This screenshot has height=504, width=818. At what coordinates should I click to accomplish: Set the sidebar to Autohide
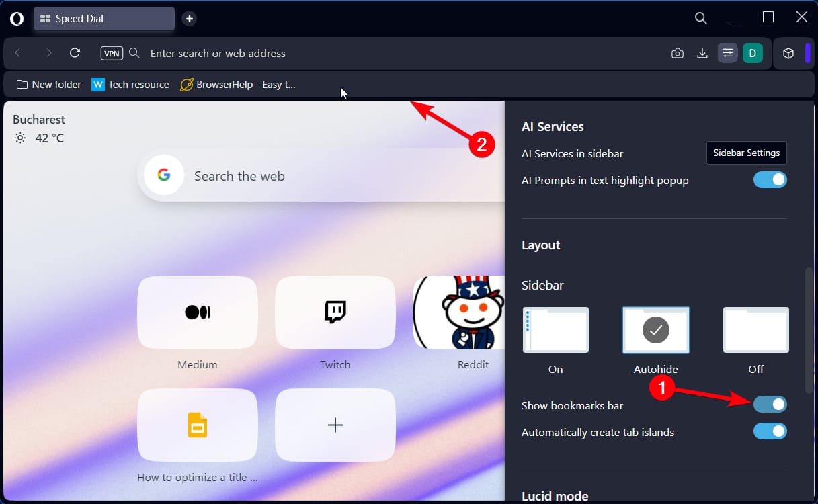click(656, 330)
